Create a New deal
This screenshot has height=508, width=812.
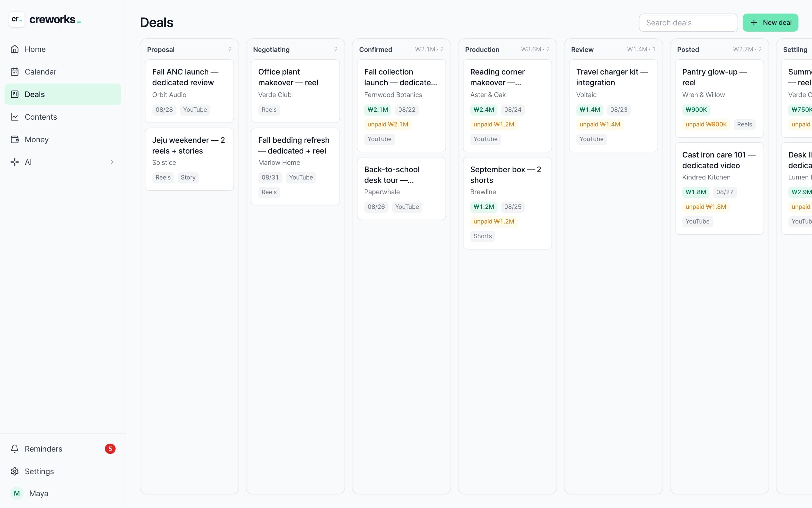[770, 23]
